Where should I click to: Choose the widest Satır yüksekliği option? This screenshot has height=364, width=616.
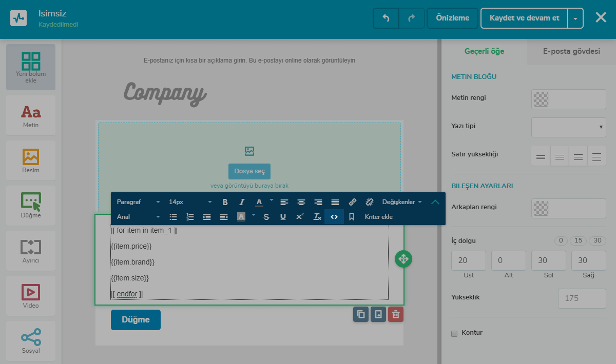pos(596,156)
